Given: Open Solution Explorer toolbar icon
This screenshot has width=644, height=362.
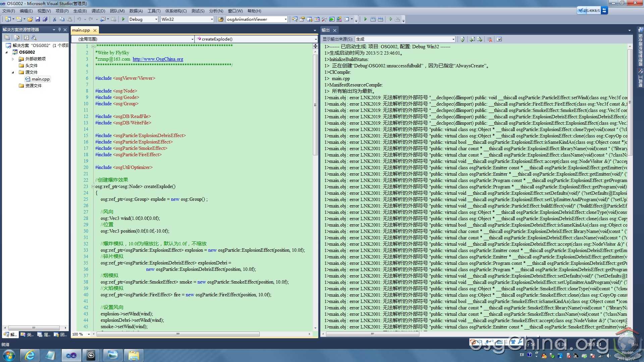Looking at the screenshot, I should tap(294, 19).
